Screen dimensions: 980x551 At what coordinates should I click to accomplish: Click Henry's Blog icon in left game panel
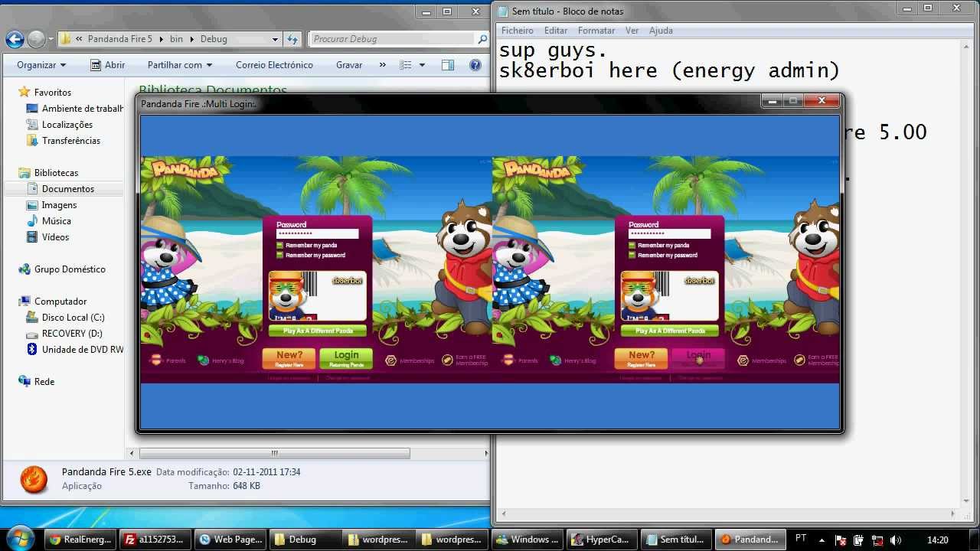[204, 360]
